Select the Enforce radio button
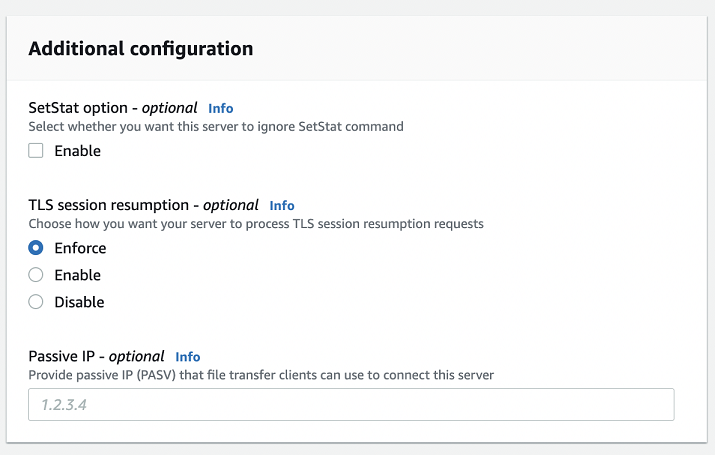 point(36,248)
